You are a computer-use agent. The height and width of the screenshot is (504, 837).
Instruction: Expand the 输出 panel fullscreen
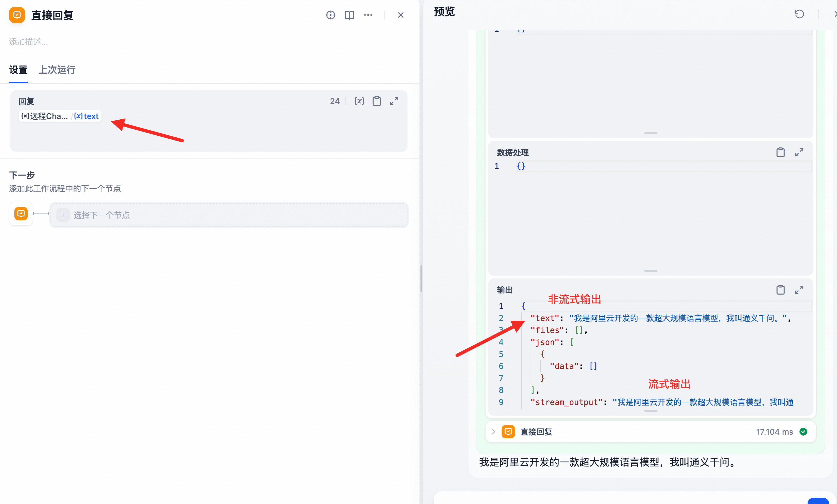click(799, 290)
